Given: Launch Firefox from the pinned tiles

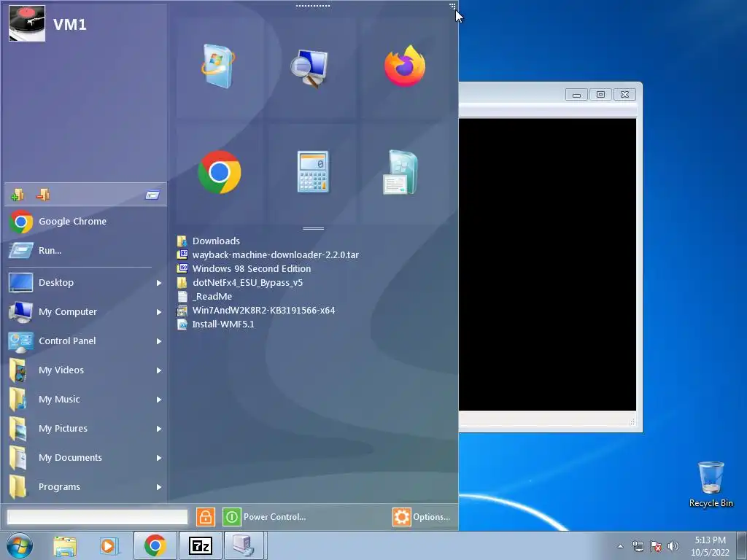Looking at the screenshot, I should click(x=405, y=66).
